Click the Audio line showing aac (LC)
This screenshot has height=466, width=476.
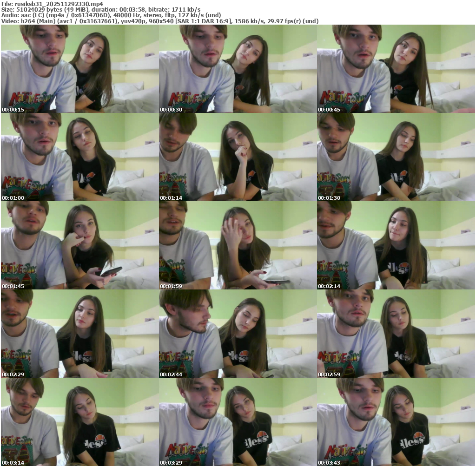tap(111, 15)
